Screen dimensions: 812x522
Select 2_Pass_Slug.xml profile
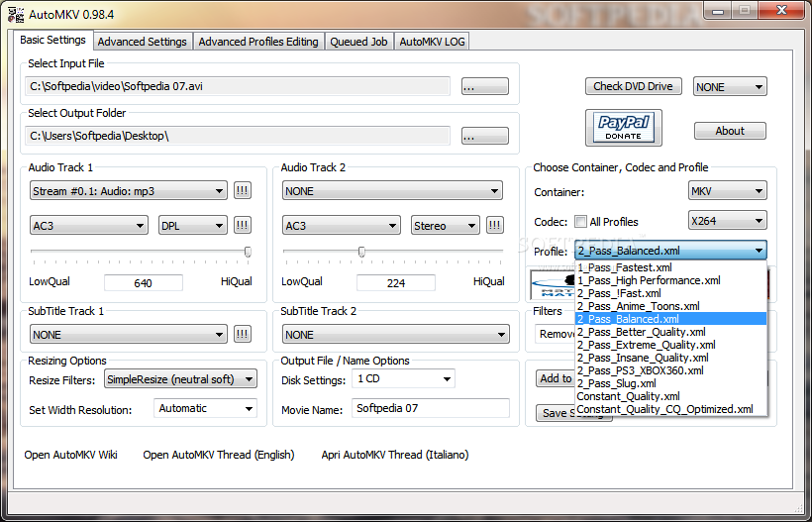[x=670, y=383]
